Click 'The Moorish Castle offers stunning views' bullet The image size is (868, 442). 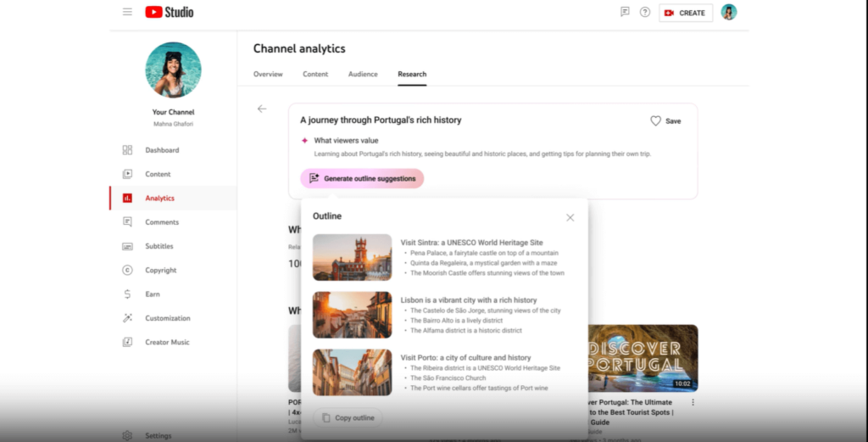[487, 273]
